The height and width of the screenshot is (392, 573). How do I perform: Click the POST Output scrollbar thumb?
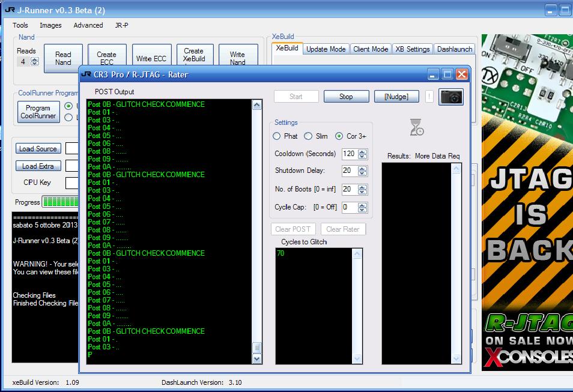[257, 348]
